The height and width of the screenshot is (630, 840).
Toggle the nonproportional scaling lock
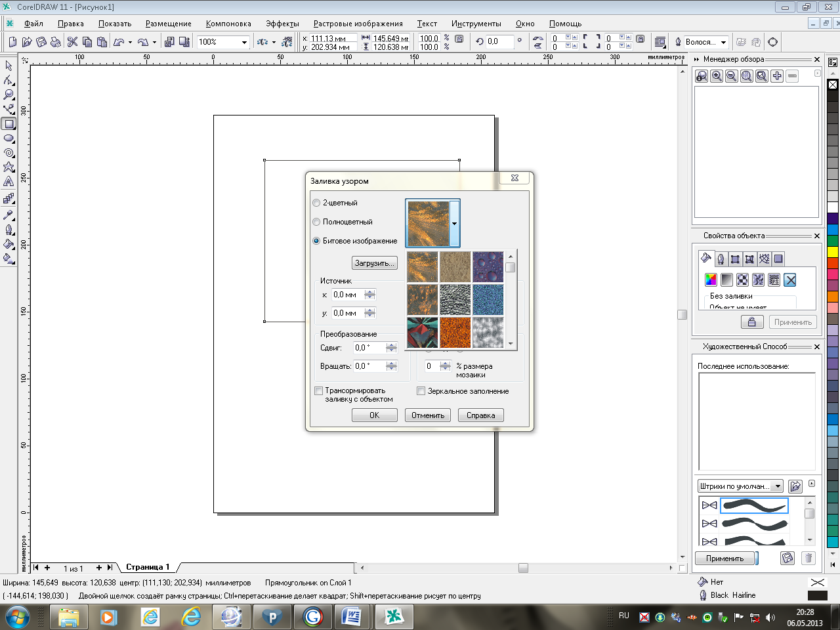tap(459, 39)
